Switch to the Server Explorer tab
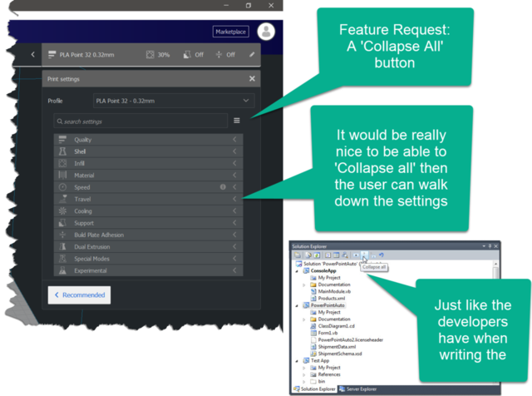The height and width of the screenshot is (396, 532). coord(358,389)
